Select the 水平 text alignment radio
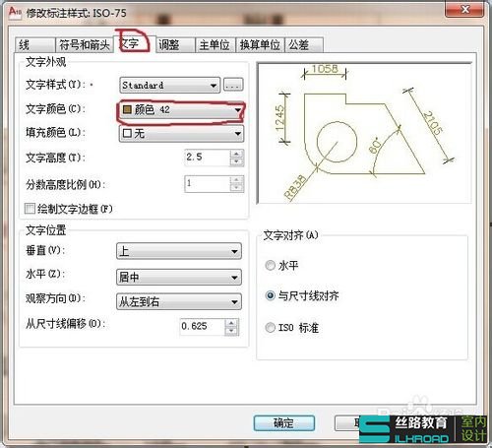Screen dimensions: 492x448 [270, 265]
